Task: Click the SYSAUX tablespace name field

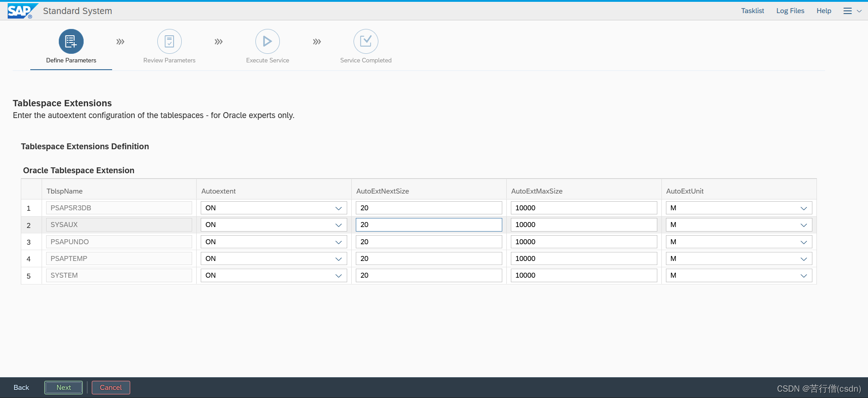Action: pyautogui.click(x=119, y=225)
